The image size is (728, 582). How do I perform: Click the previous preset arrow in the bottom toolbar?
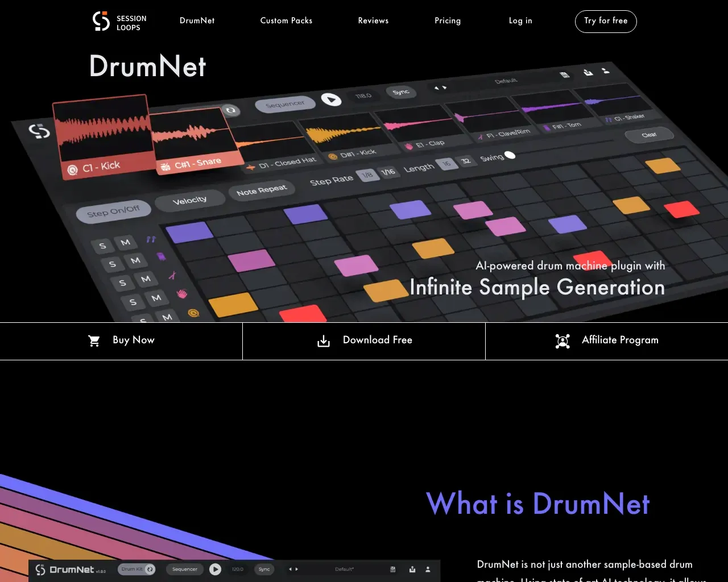290,569
